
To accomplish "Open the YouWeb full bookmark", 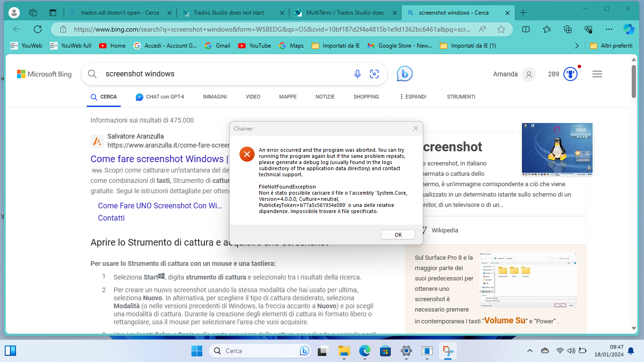I will (x=70, y=46).
